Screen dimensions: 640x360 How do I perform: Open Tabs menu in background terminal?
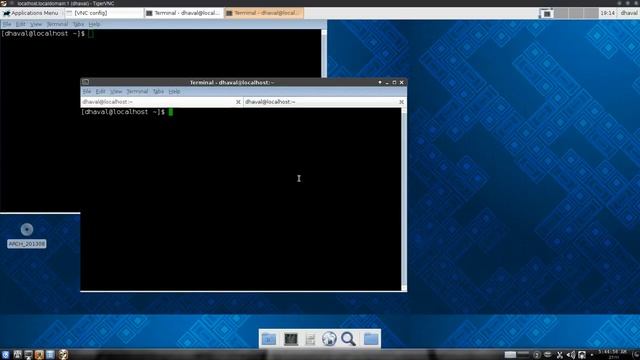(x=78, y=24)
